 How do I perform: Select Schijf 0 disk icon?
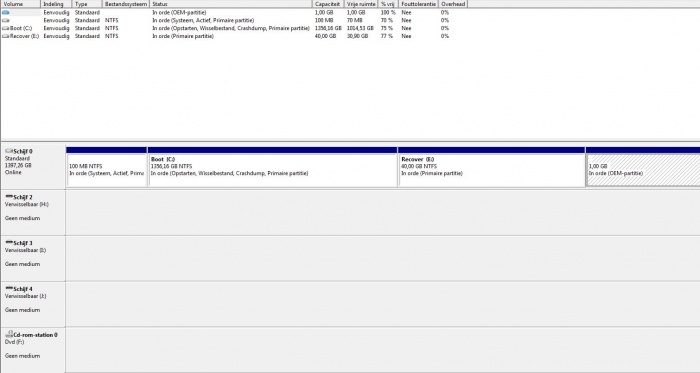[x=9, y=151]
